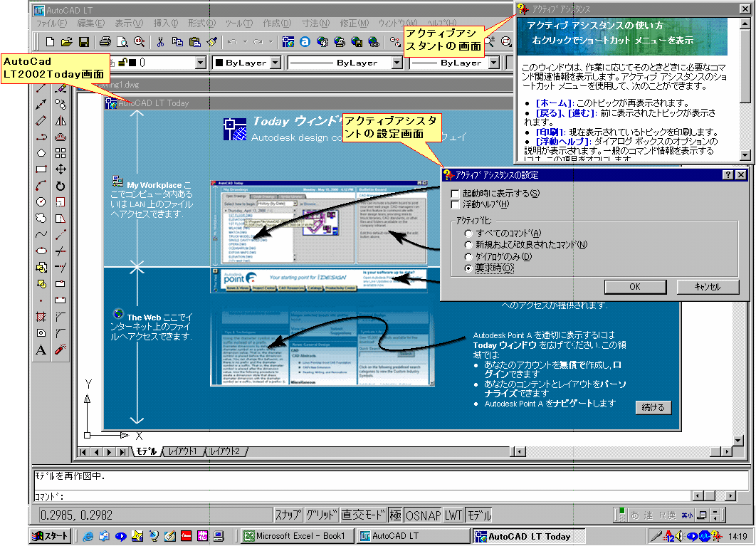Screen dimensions: 756x546
Task: Switch to the レイアウト2 tab
Action: click(x=225, y=451)
